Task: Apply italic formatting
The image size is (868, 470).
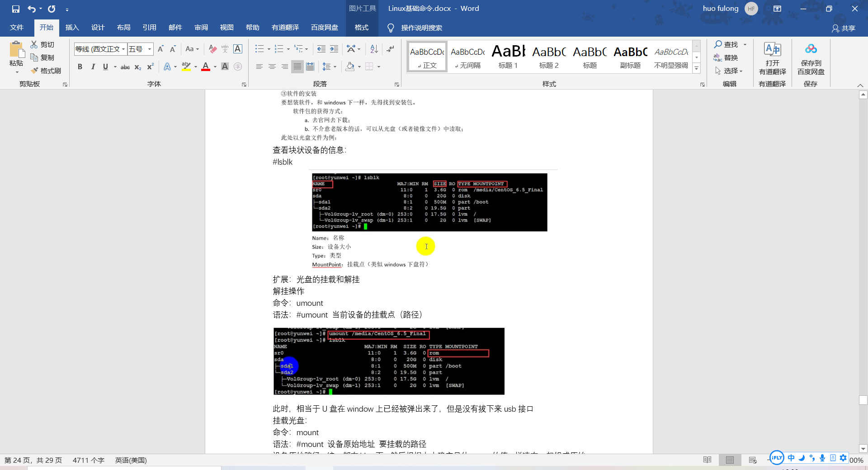Action: coord(93,66)
